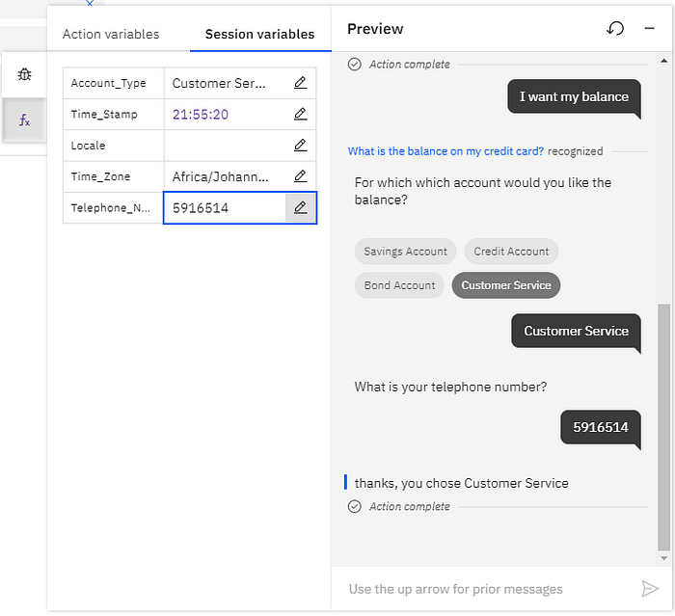Click the Telephone_Number value field 5916514
The image size is (675, 616).
tap(224, 207)
